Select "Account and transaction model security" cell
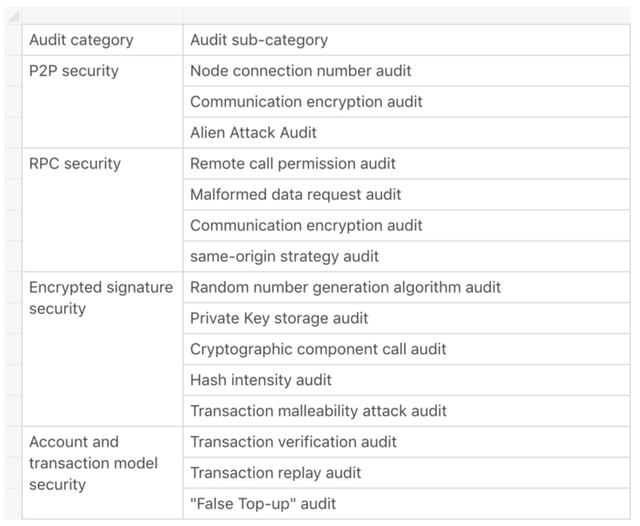This screenshot has height=526, width=640. pyautogui.click(x=102, y=473)
